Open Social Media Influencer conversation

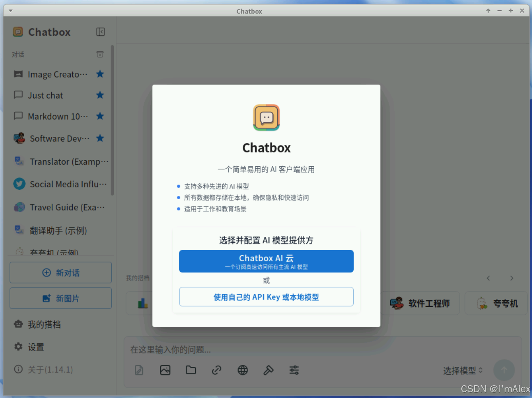pyautogui.click(x=60, y=184)
